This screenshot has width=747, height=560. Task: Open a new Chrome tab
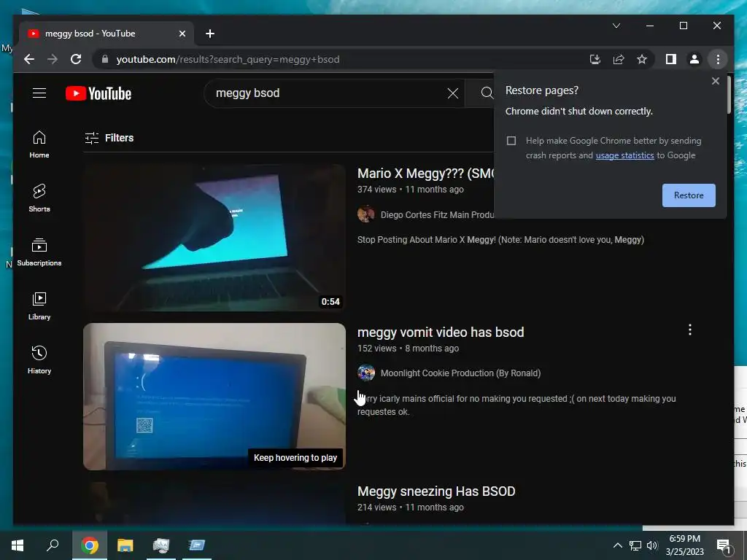210,34
